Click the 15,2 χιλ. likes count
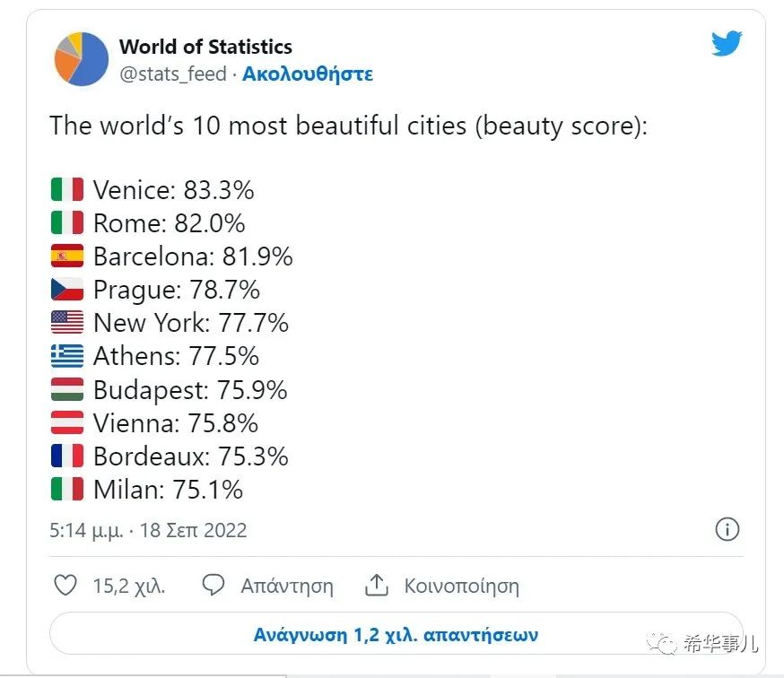784x678 pixels. [129, 586]
